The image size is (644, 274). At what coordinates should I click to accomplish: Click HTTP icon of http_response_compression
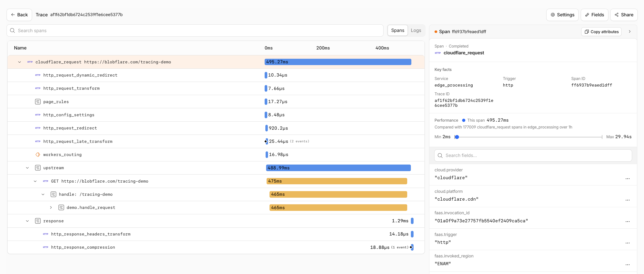[x=45, y=247]
